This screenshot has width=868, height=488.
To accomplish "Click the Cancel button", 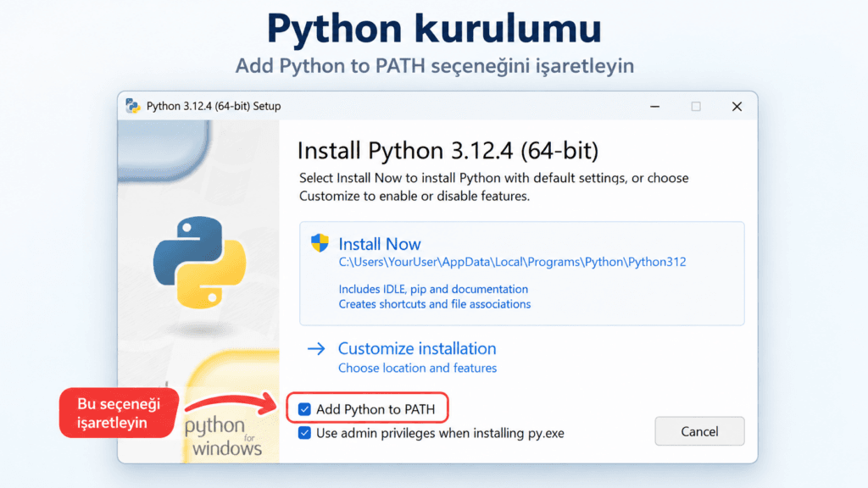I will click(x=699, y=431).
